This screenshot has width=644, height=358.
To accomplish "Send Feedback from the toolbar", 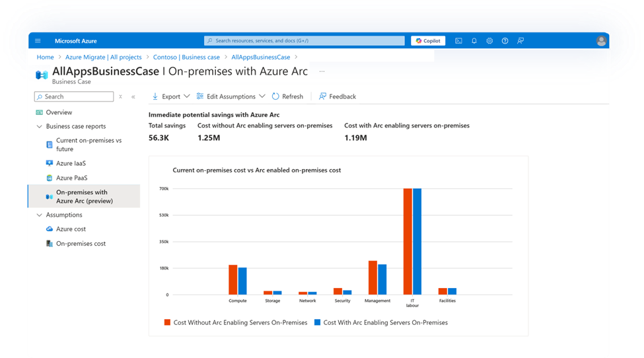I will tap(338, 96).
